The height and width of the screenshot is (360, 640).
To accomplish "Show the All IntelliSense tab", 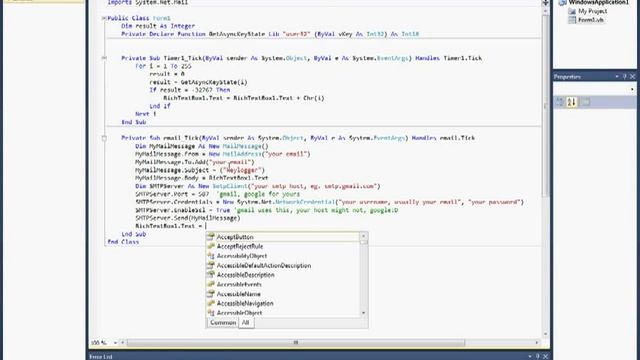I will point(245,322).
